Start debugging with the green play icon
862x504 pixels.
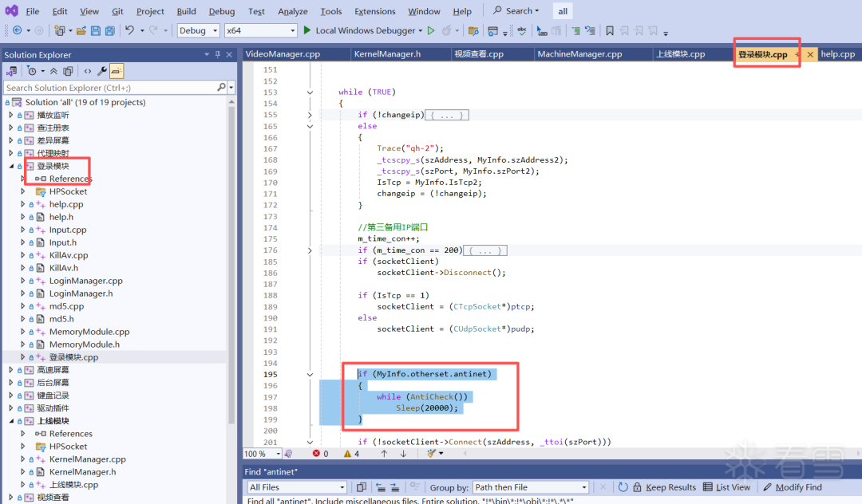coord(307,31)
